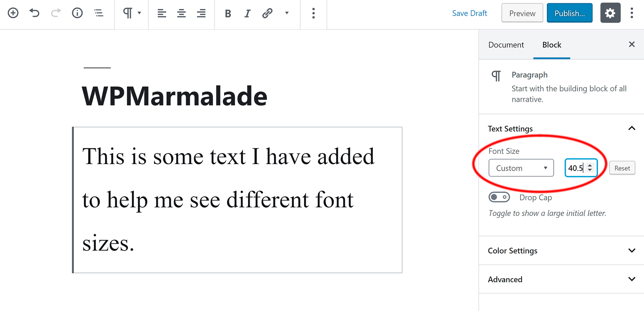Redo the last change
644x311 pixels.
tap(55, 13)
